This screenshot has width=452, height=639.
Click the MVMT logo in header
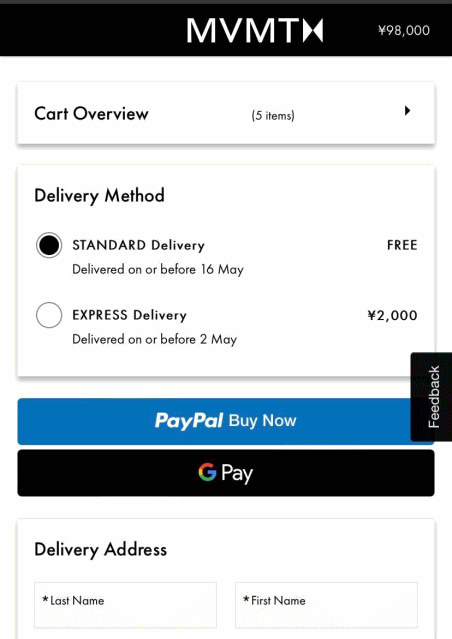pos(255,31)
